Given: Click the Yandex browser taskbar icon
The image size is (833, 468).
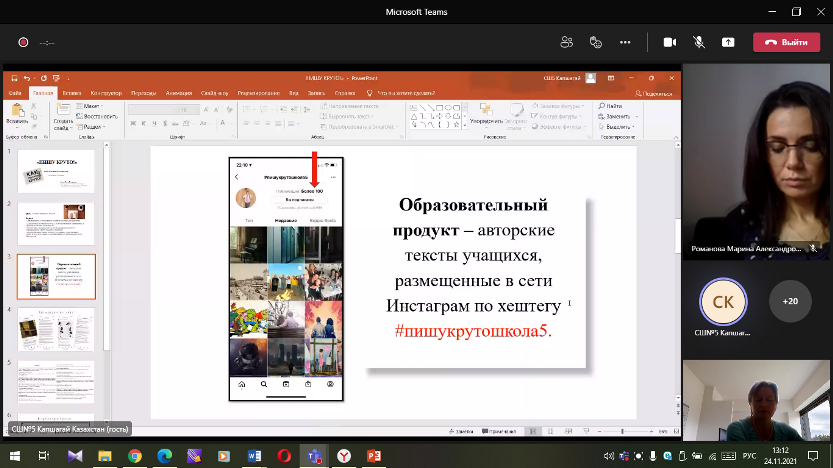Looking at the screenshot, I should [344, 455].
